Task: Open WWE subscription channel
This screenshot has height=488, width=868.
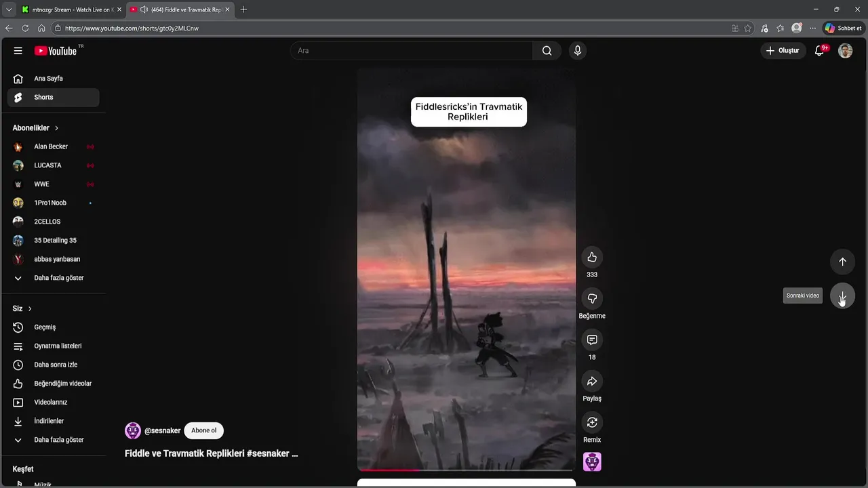Action: pyautogui.click(x=54, y=184)
